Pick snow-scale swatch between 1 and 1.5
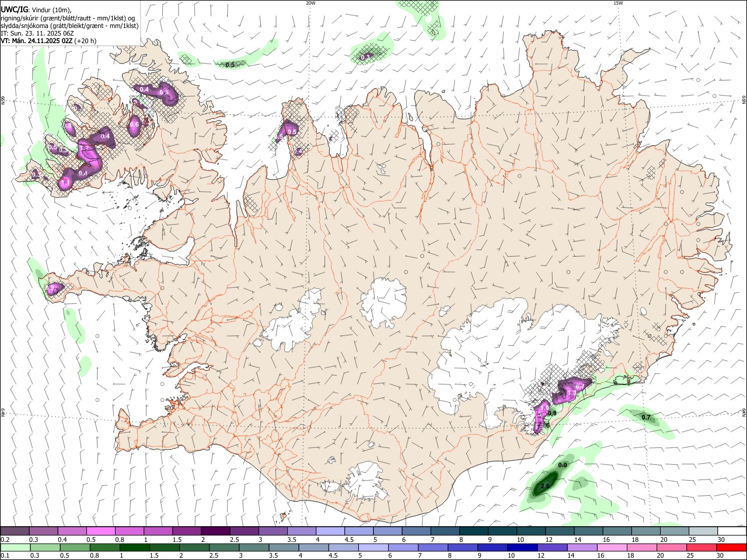The height and width of the screenshot is (560, 747). pyautogui.click(x=158, y=531)
